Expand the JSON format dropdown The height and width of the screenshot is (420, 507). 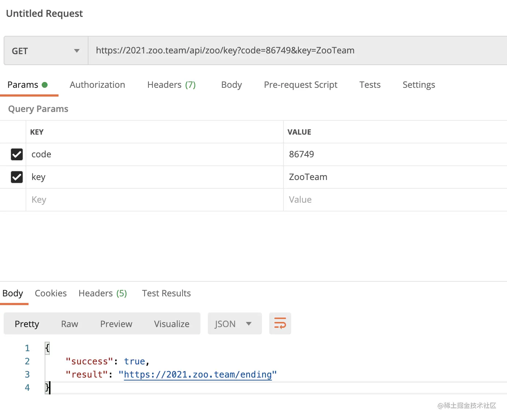point(234,324)
